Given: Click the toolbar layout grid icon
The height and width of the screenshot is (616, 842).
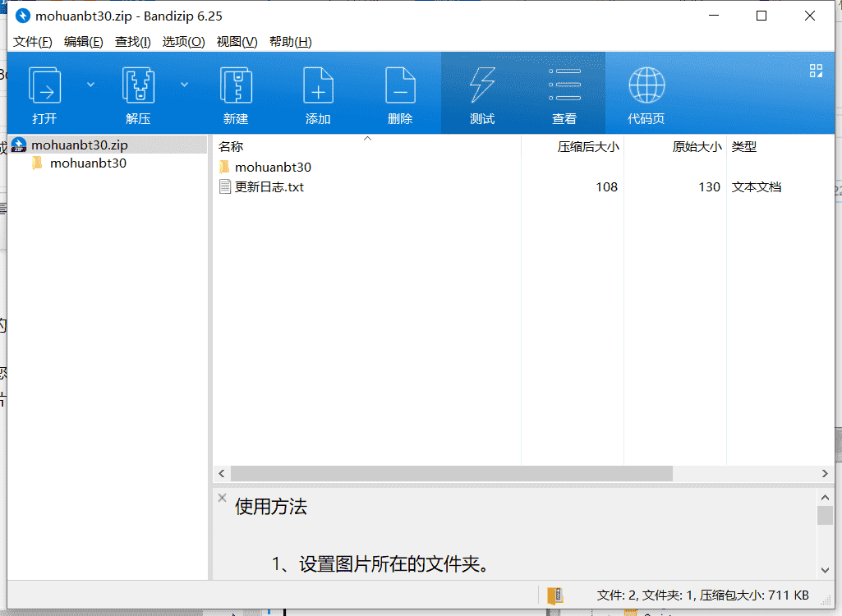Looking at the screenshot, I should click(816, 71).
